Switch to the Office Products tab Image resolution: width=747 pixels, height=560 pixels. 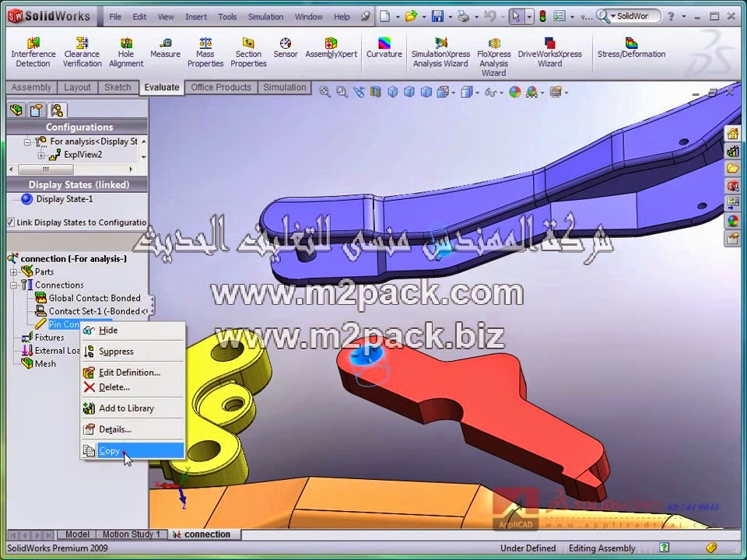click(x=221, y=88)
